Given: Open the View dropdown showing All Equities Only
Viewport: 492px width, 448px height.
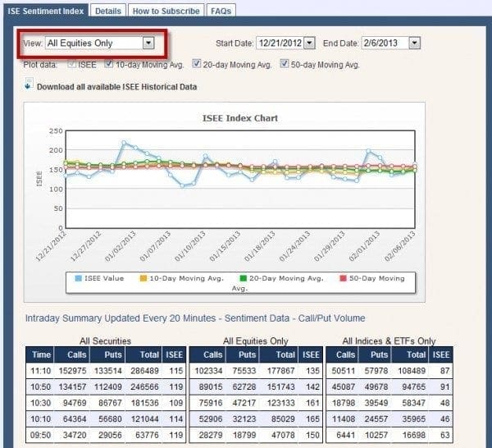Looking at the screenshot, I should (148, 43).
